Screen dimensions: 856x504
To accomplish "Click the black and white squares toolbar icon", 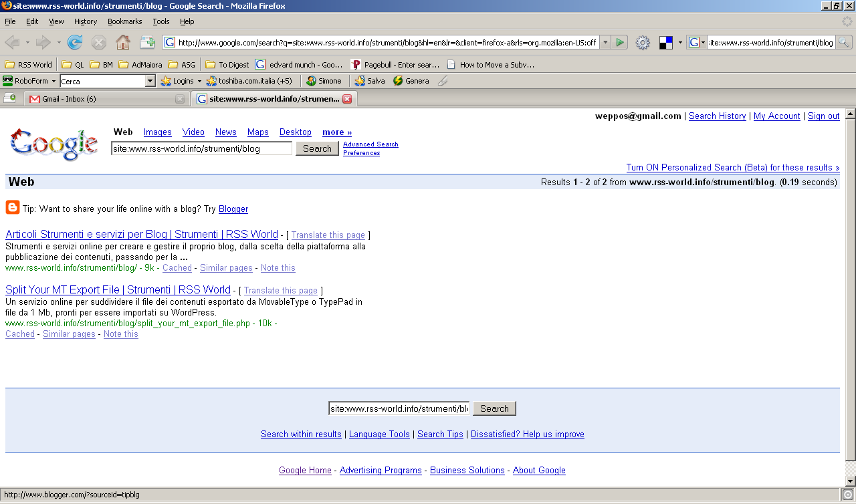I will (666, 43).
